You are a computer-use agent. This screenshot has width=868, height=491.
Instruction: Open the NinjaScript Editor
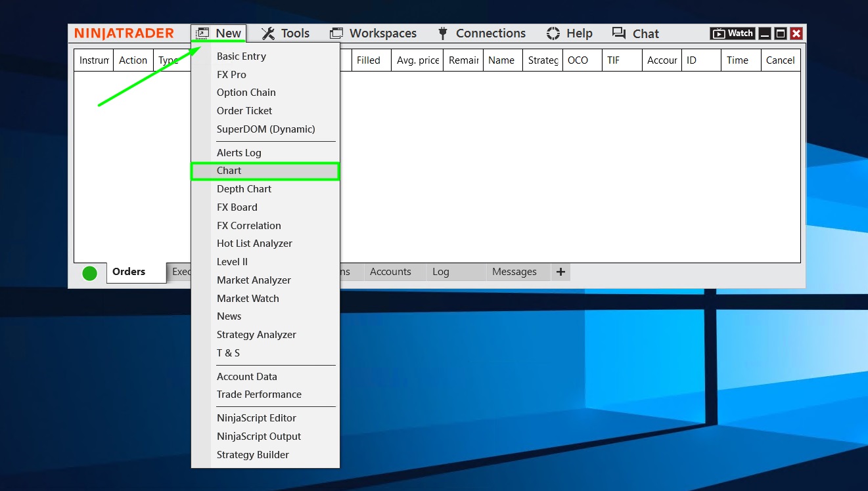pyautogui.click(x=256, y=417)
